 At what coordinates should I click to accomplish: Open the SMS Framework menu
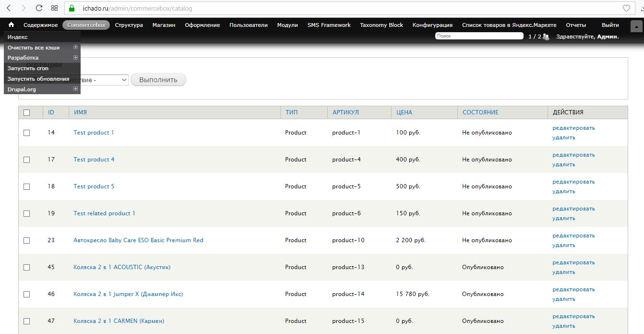[329, 25]
